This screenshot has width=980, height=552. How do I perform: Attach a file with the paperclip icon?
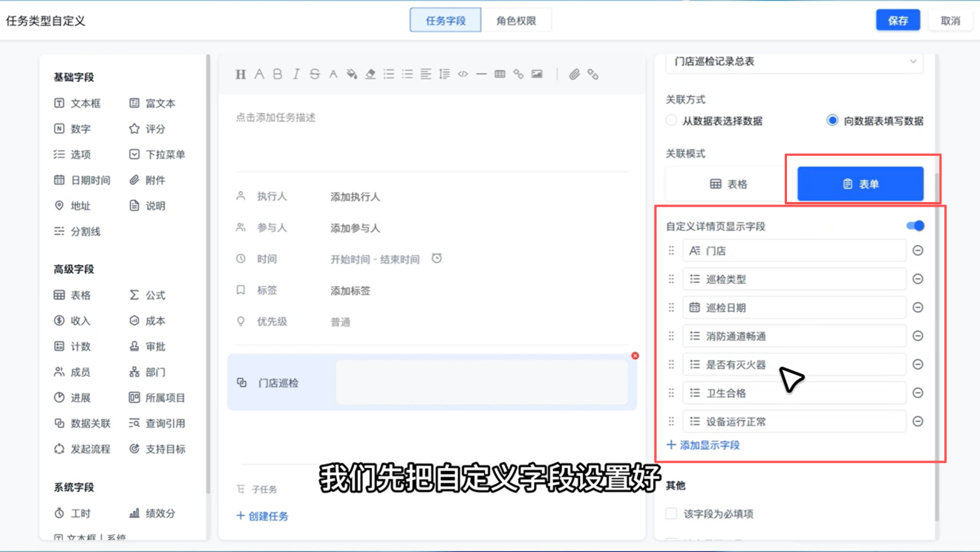point(575,74)
